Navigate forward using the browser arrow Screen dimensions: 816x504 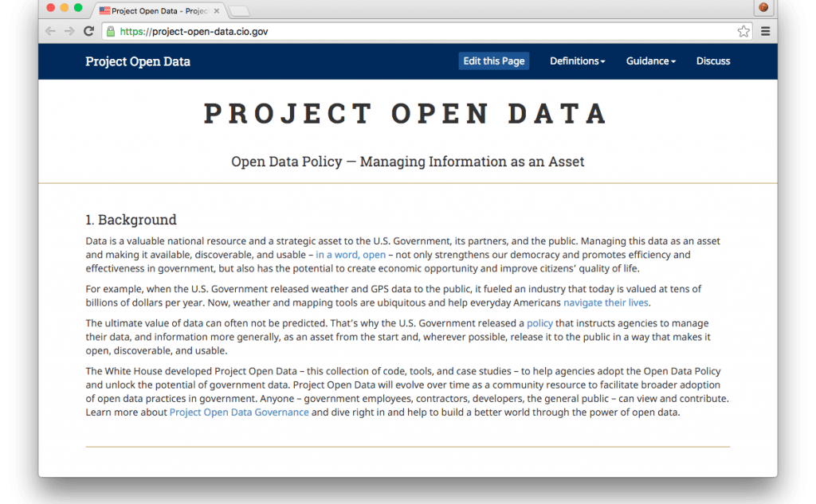tap(69, 31)
